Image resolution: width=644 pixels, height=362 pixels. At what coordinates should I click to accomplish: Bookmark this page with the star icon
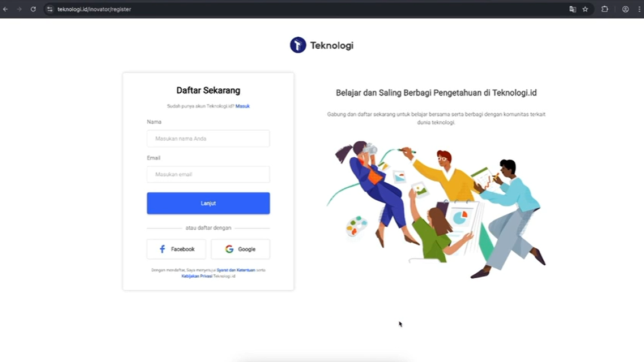coord(585,9)
